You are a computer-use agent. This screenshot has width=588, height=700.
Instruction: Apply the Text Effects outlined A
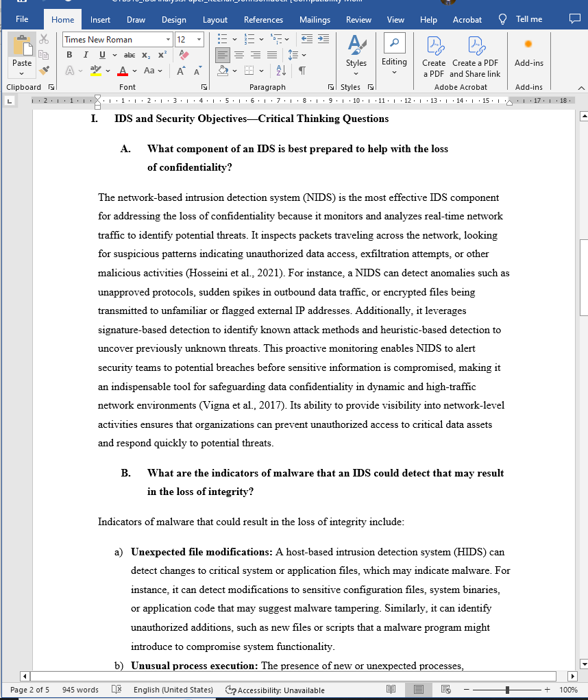70,71
